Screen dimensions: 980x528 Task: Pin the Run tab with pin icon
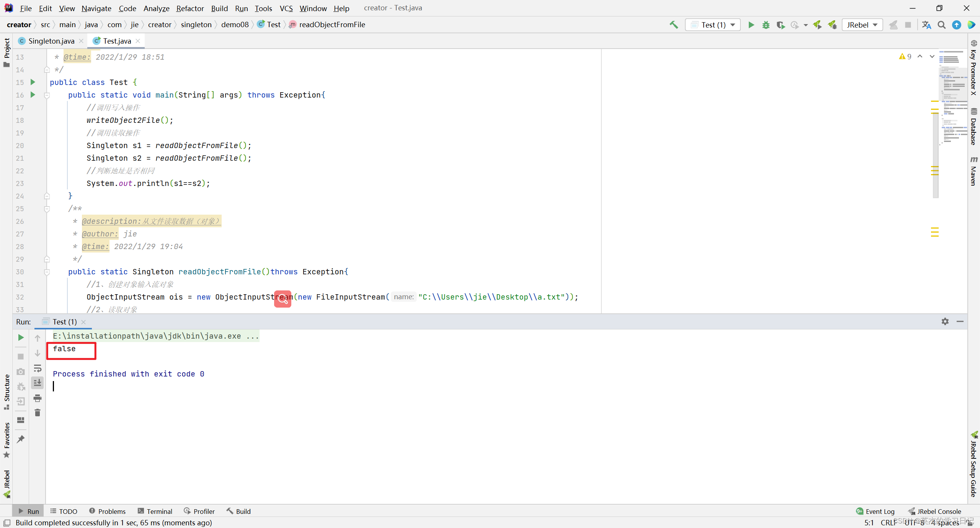tap(21, 439)
